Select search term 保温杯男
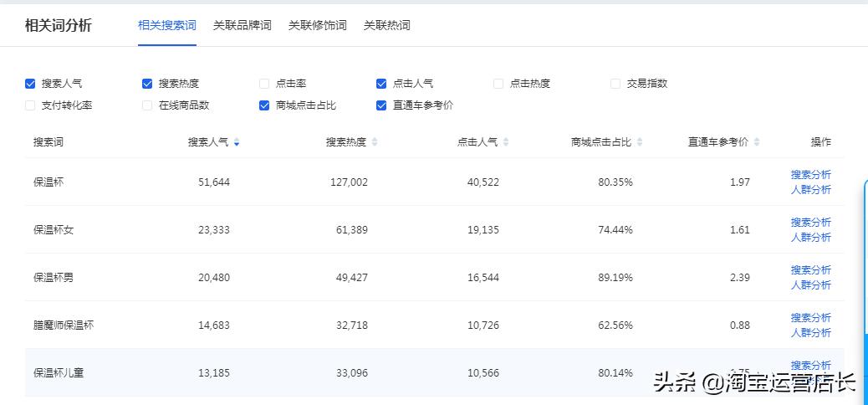Viewport: 868px width, 405px height. pos(54,278)
